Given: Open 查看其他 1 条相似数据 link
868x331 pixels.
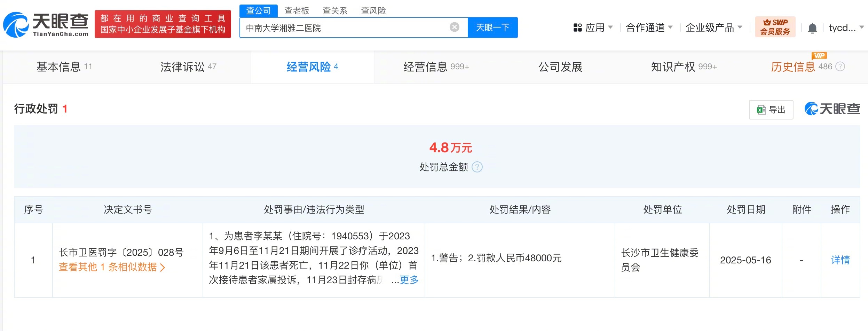Looking at the screenshot, I should tap(112, 267).
